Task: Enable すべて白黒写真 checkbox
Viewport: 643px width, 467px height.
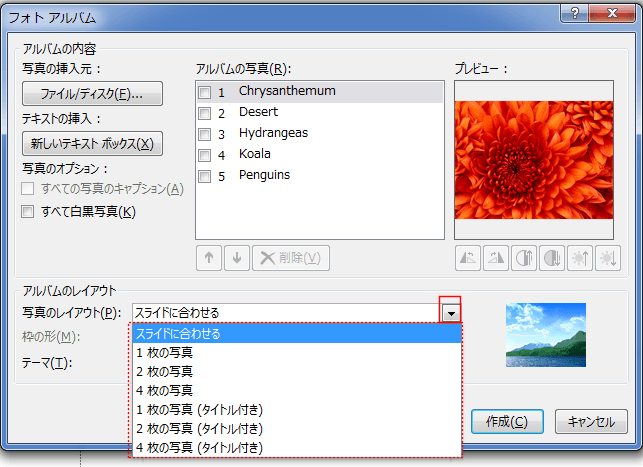Action: point(27,212)
